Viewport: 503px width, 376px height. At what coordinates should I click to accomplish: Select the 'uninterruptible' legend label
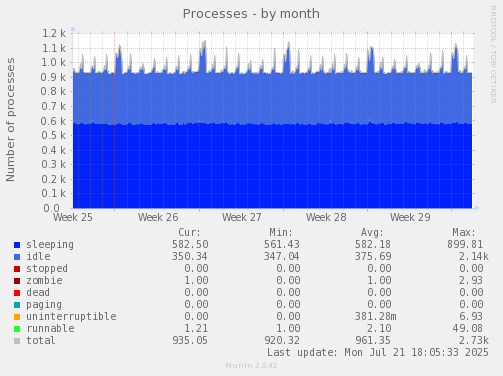point(71,316)
